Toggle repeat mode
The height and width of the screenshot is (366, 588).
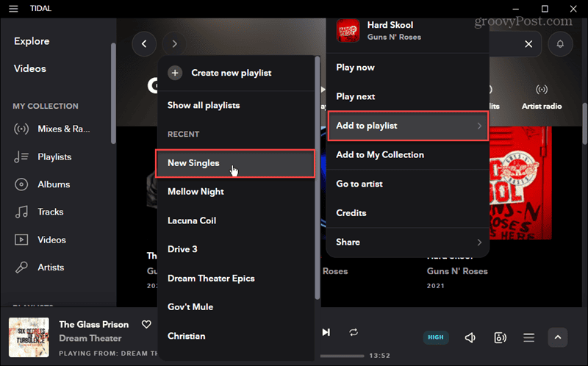point(354,332)
